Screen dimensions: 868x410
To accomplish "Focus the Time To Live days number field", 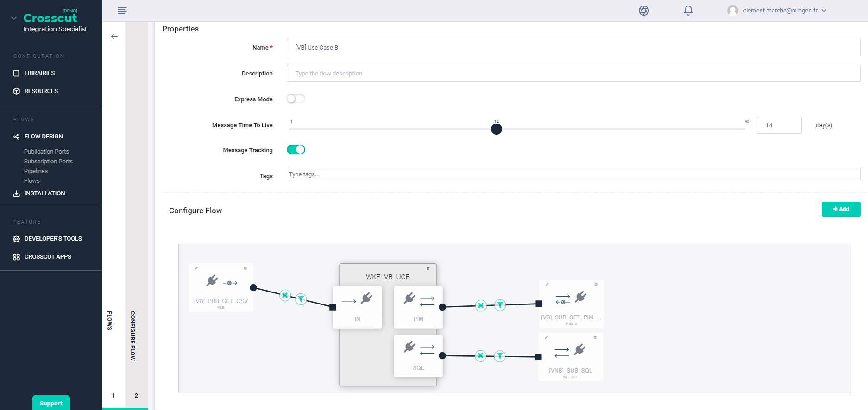I will click(x=779, y=125).
